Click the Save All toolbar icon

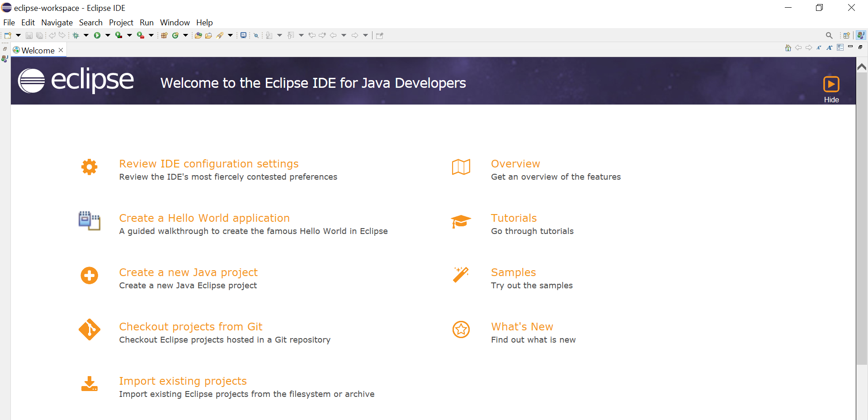(40, 35)
